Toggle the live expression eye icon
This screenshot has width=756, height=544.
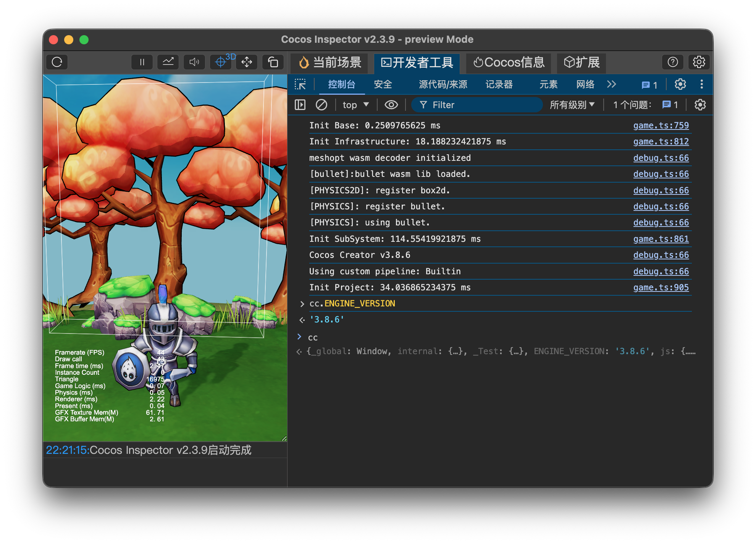(x=391, y=105)
